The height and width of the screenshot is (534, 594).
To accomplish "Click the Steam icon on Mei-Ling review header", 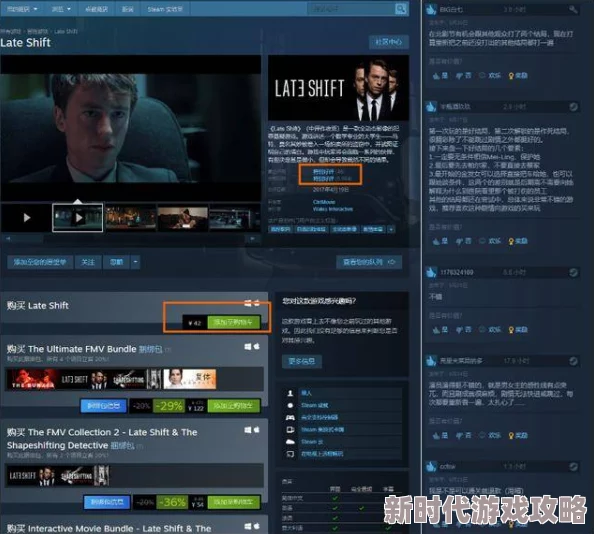I will (574, 107).
